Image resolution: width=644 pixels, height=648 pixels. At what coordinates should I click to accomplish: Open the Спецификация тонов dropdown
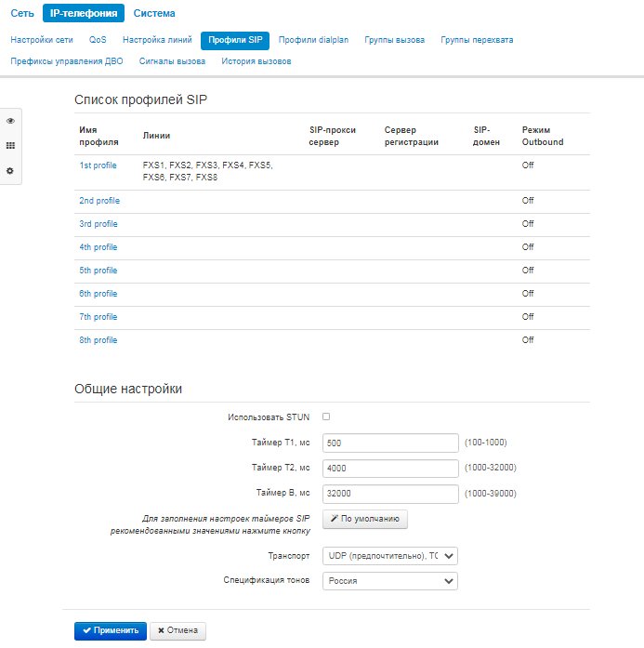click(x=390, y=581)
